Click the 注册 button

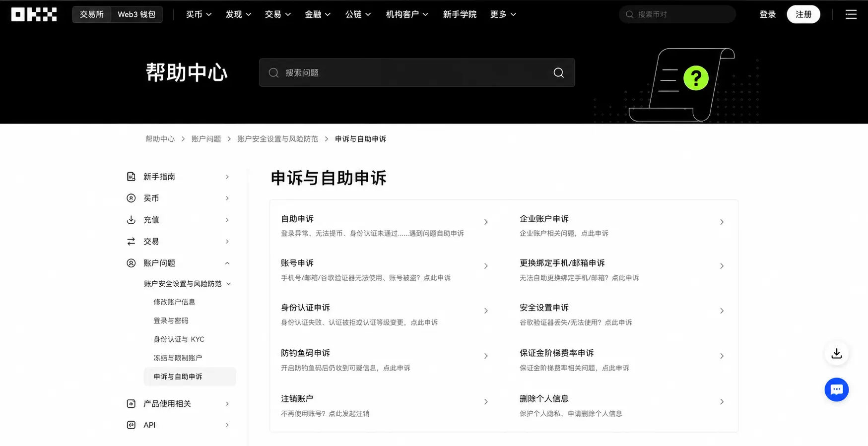803,14
